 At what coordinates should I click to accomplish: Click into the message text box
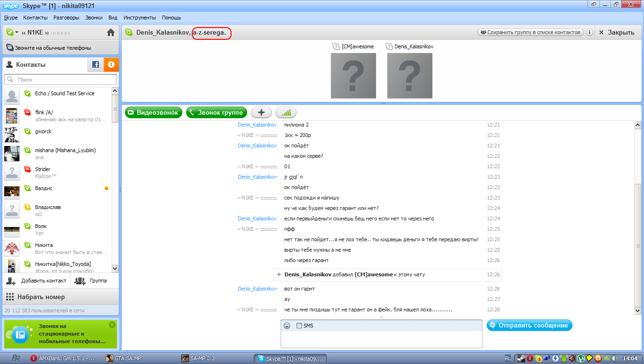tap(381, 339)
